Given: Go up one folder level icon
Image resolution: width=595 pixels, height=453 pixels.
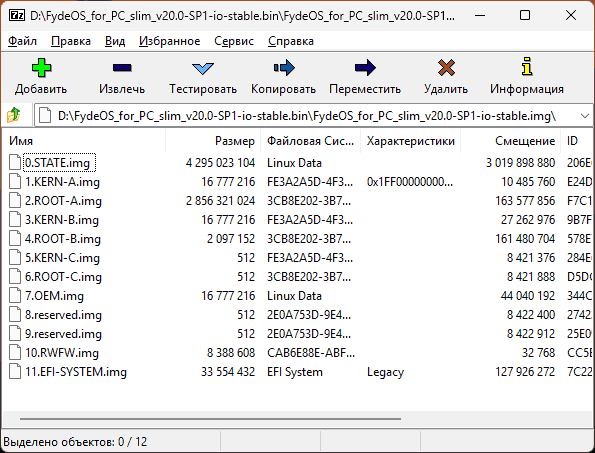Looking at the screenshot, I should tap(14, 115).
